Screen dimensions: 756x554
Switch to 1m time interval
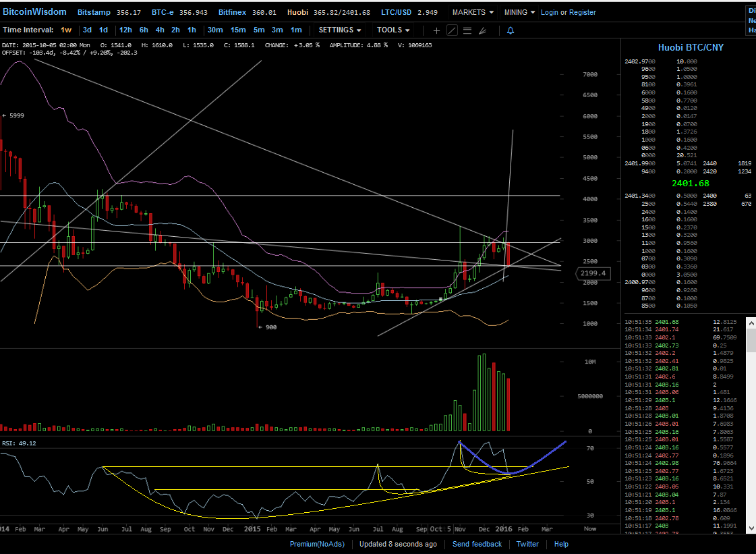(296, 30)
